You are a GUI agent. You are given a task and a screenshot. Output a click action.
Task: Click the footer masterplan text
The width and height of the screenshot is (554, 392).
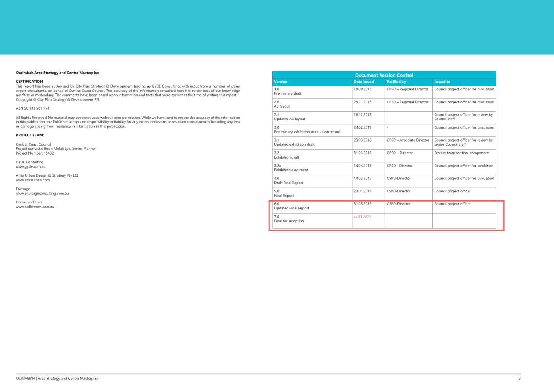click(56, 378)
